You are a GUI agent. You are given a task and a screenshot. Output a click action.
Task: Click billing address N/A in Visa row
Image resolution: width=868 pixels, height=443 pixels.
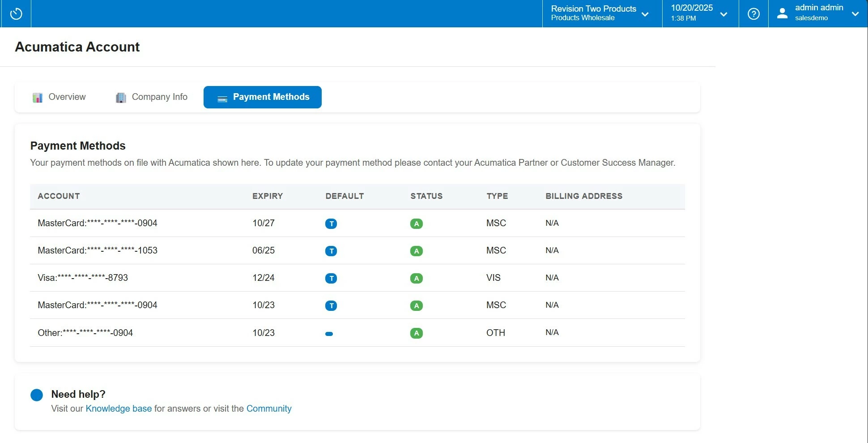click(552, 278)
